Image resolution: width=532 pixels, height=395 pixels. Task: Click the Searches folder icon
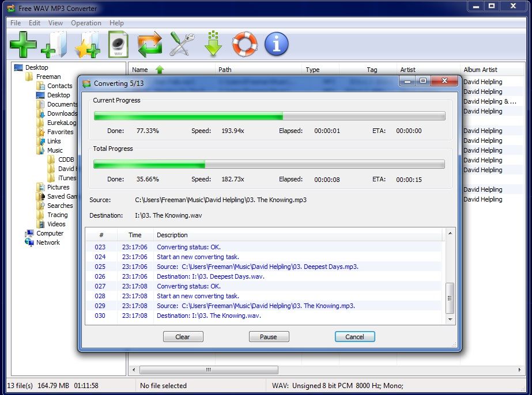(x=41, y=206)
